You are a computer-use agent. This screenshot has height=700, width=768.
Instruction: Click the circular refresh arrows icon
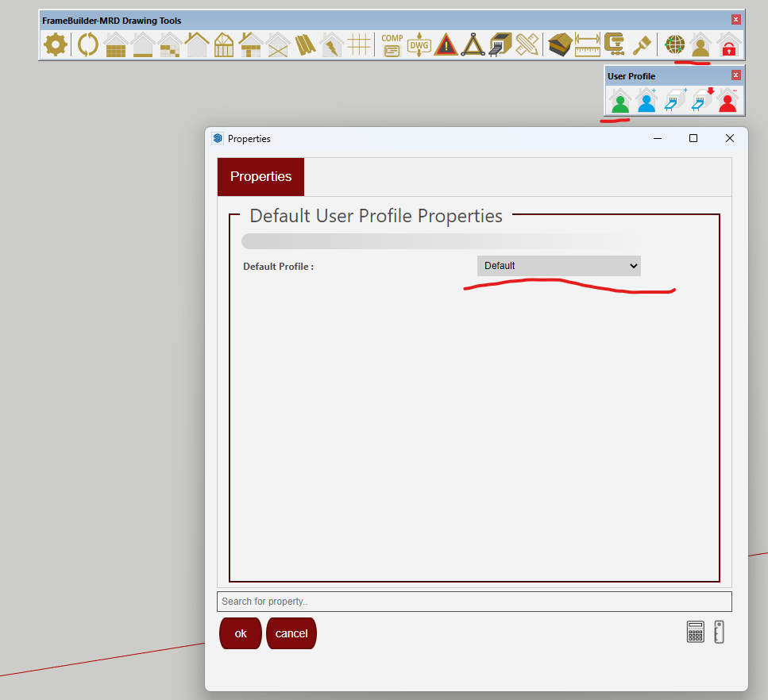click(88, 44)
